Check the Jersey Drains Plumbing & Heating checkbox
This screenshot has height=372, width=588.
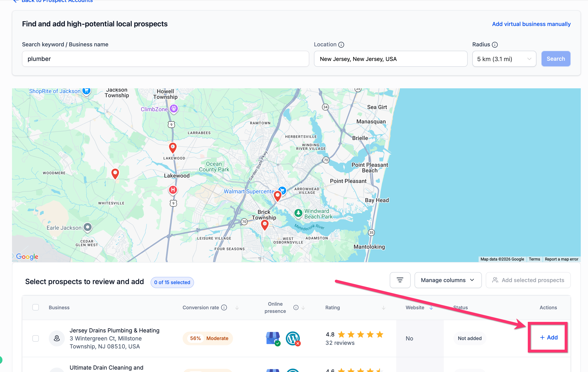[x=36, y=338]
